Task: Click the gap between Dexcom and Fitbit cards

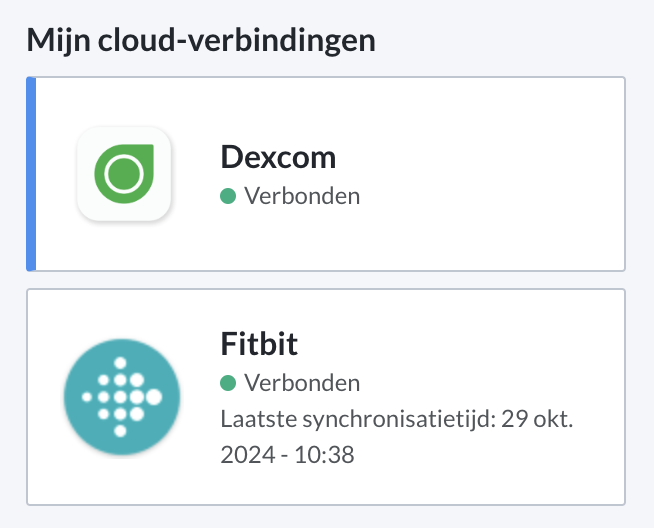Action: coord(326,280)
